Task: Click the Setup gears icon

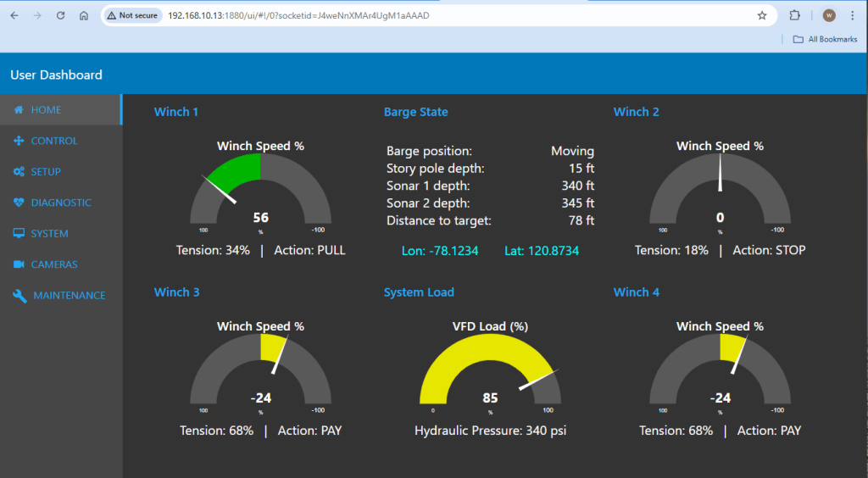Action: point(19,172)
